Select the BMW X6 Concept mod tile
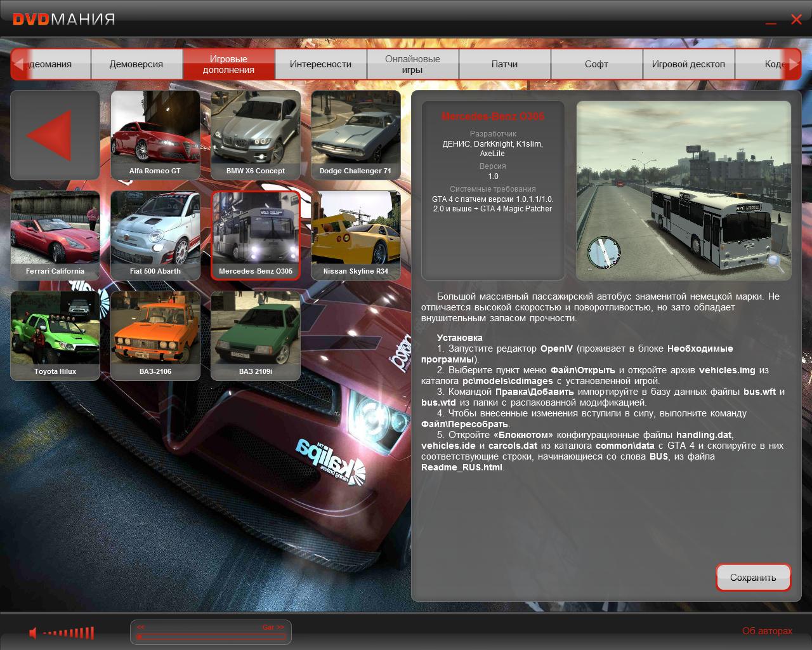 (256, 135)
